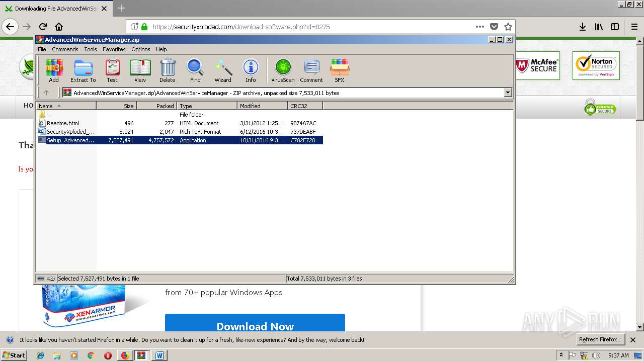Show hidden tray icons arrow

click(561, 355)
